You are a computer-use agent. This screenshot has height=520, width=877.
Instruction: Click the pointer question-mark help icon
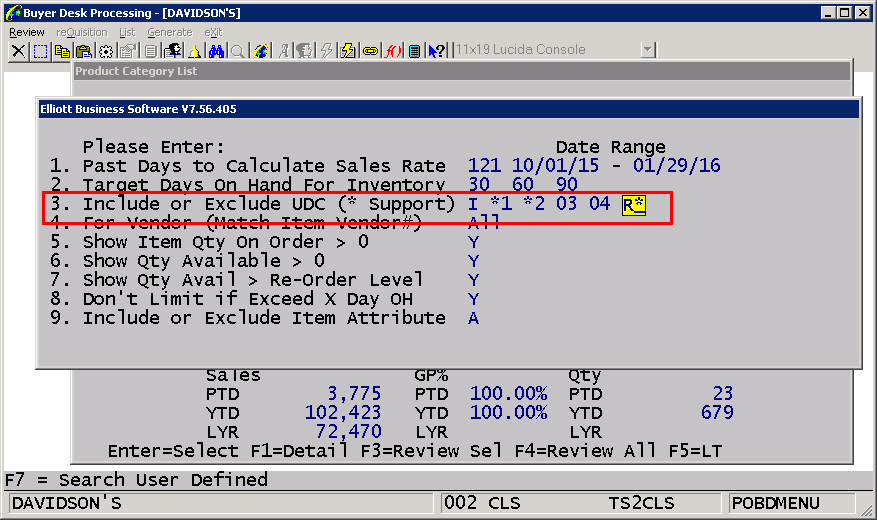(436, 51)
